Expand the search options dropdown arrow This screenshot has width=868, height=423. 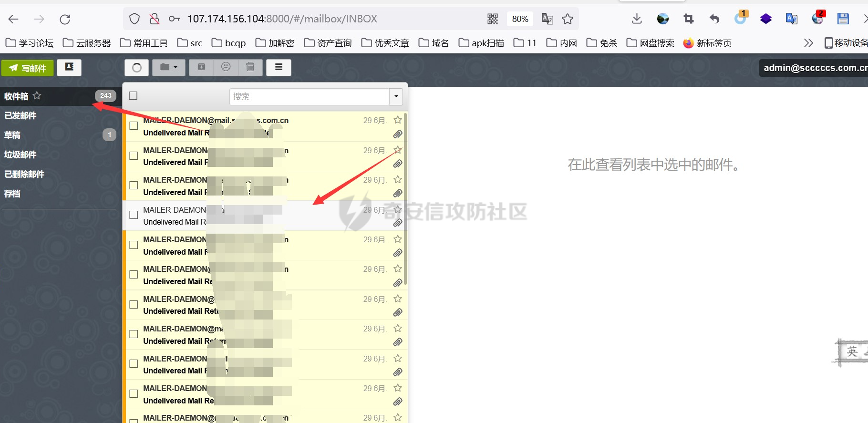396,96
